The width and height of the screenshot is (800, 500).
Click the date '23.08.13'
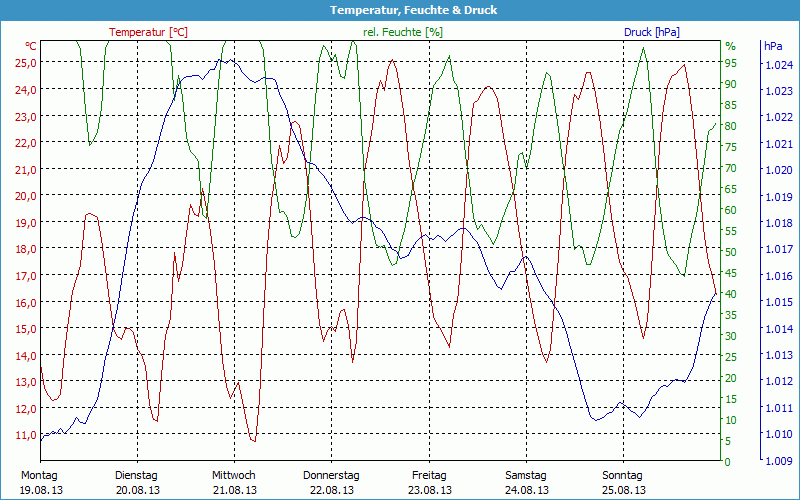click(430, 490)
